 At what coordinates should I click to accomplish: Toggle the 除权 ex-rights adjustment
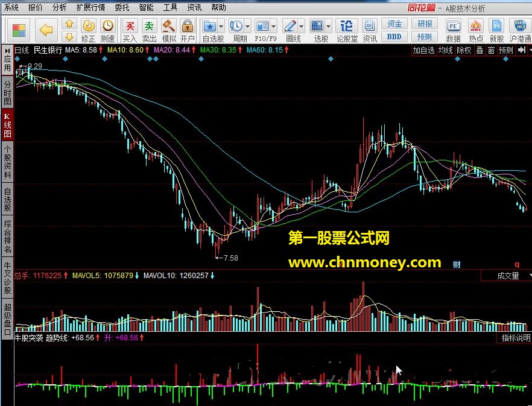point(464,50)
